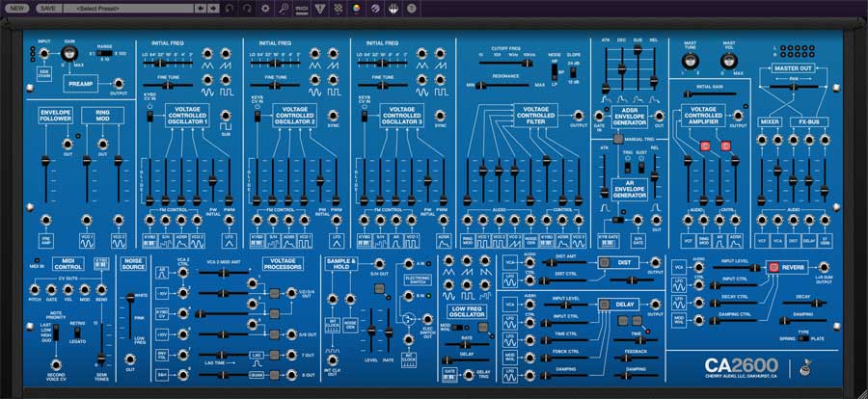Click the Int Clk Out jack
Image resolution: width=868 pixels, height=399 pixels.
coord(332,359)
